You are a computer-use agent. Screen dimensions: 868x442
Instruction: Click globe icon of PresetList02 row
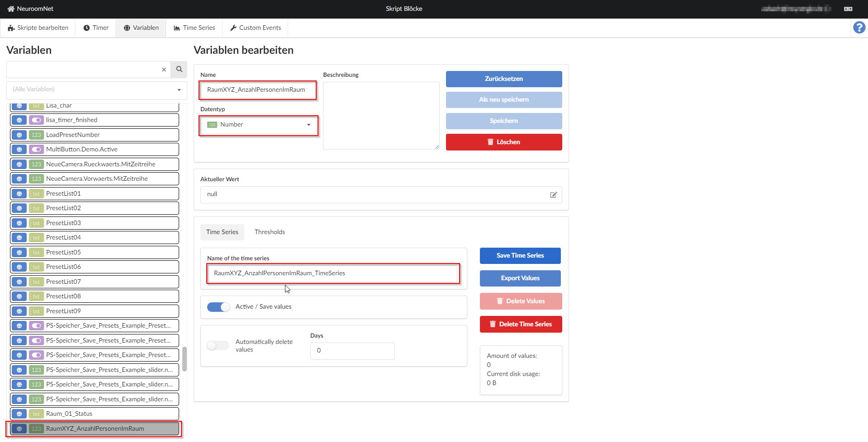19,208
